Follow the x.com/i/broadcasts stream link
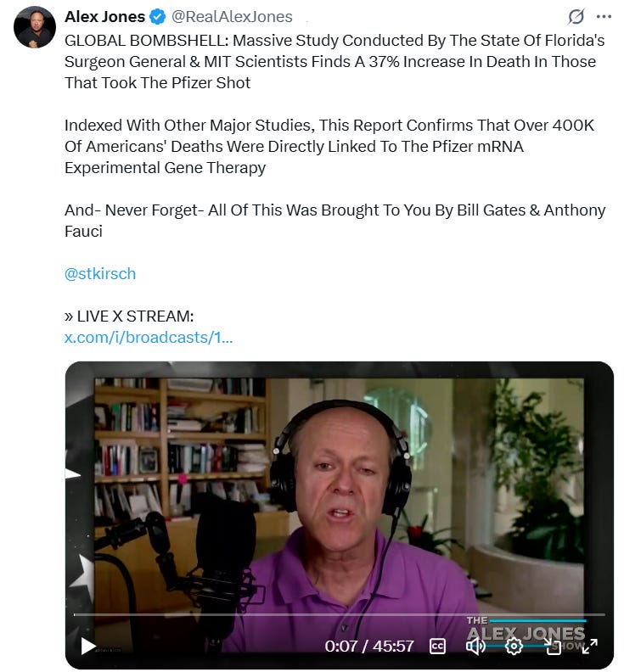The image size is (624, 672). coord(149,338)
